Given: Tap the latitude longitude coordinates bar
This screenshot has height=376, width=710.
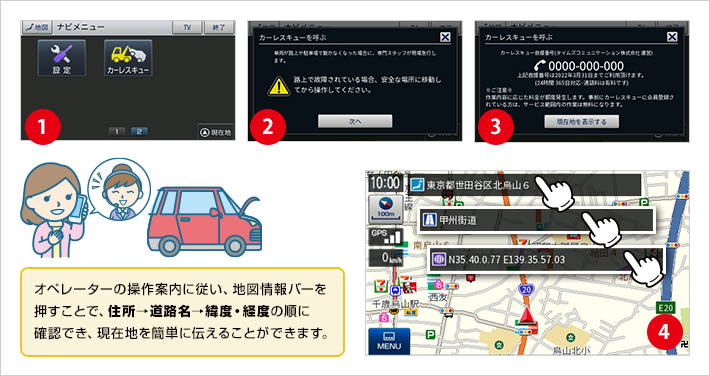Looking at the screenshot, I should coord(547,260).
